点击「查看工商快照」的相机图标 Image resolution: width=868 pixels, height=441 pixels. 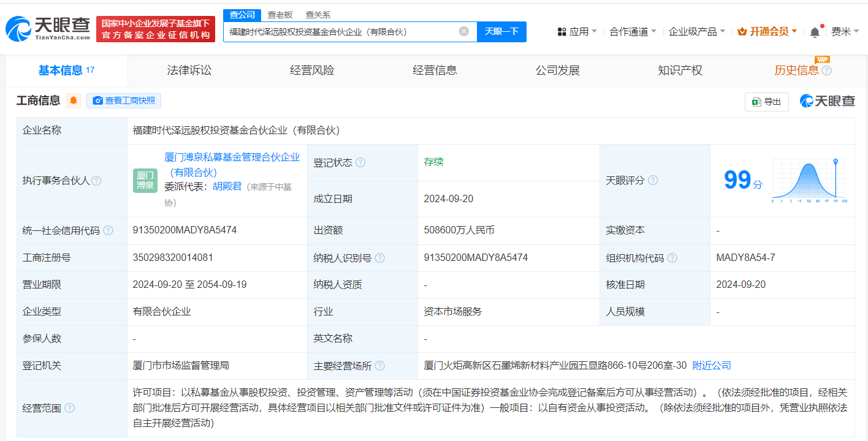98,101
